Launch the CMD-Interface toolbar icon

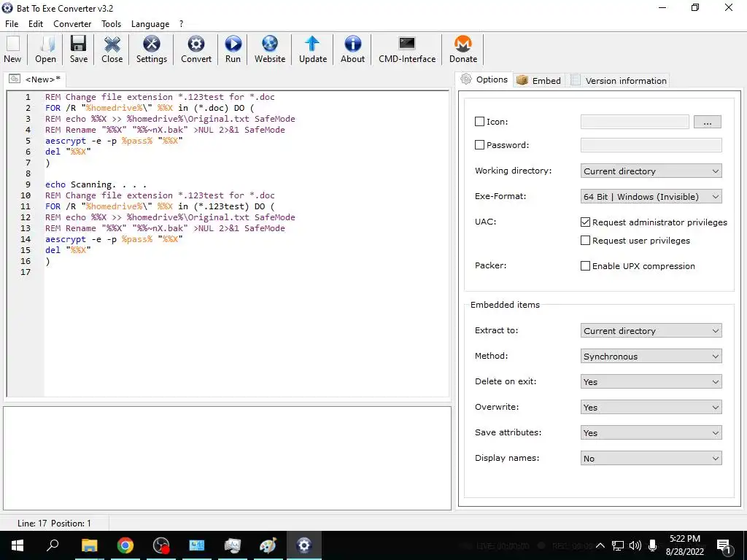tap(407, 50)
